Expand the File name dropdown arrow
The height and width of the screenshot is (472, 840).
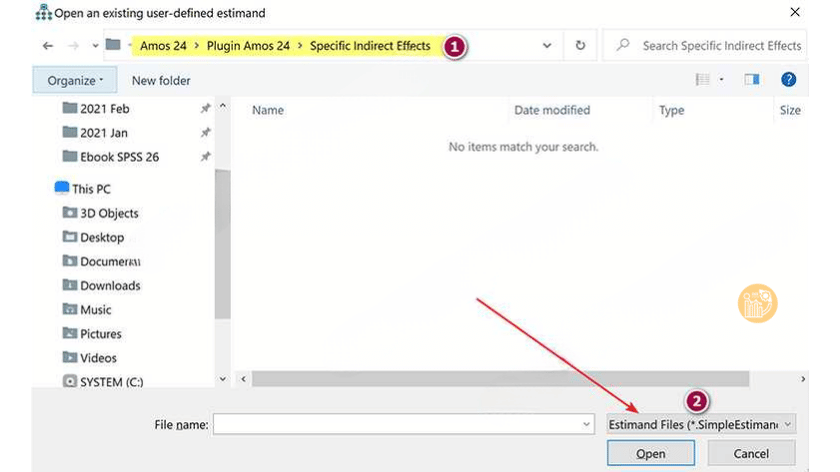pos(586,424)
